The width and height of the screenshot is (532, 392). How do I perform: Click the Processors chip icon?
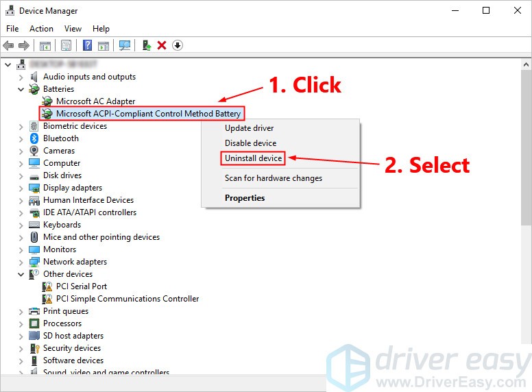point(34,323)
